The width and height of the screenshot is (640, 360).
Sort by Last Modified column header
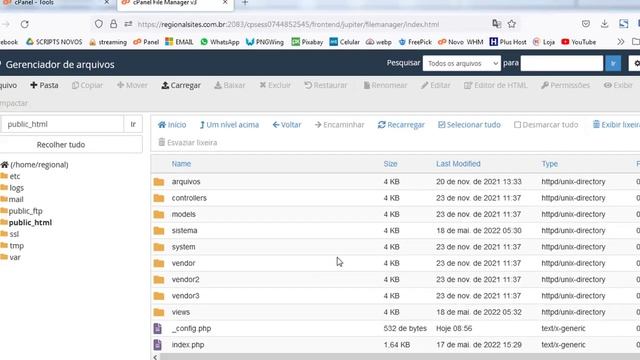pyautogui.click(x=458, y=164)
